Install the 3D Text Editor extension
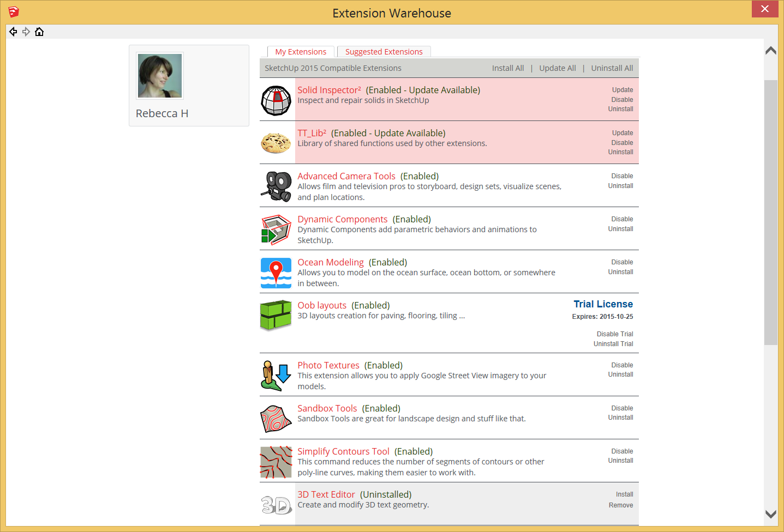 [624, 494]
